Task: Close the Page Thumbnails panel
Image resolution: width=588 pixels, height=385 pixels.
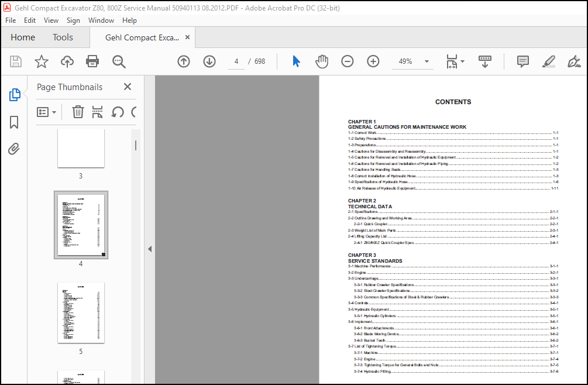Action: click(x=128, y=87)
